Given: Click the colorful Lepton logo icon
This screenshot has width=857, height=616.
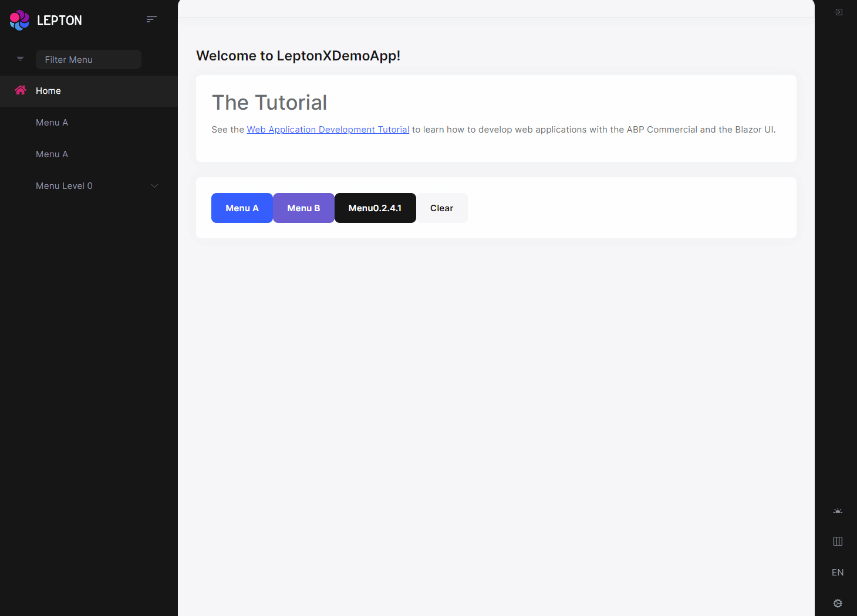Looking at the screenshot, I should [x=19, y=21].
